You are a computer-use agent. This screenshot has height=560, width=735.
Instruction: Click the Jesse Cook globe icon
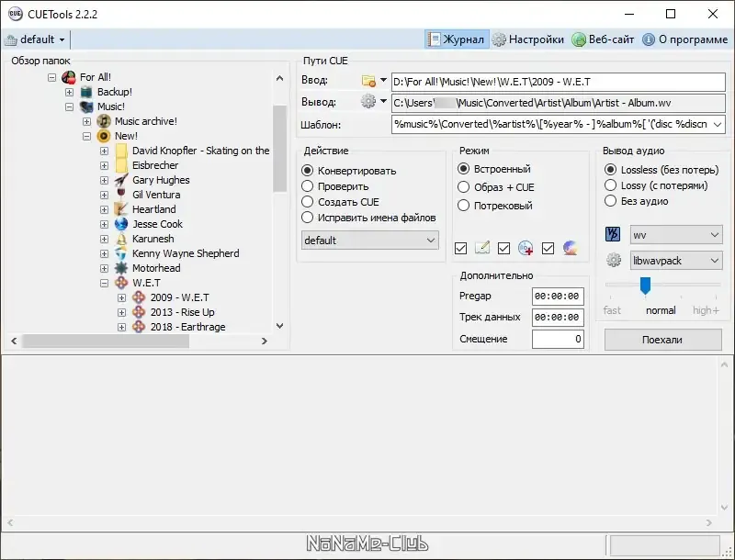point(121,224)
